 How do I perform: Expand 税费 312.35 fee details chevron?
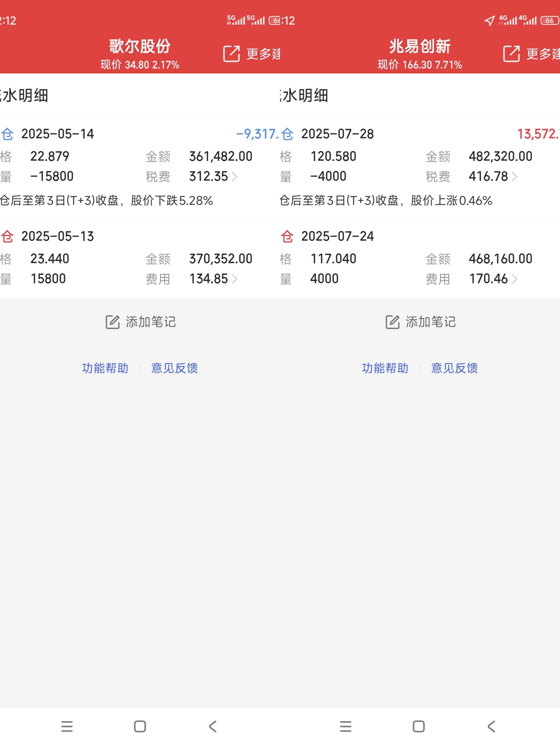pyautogui.click(x=235, y=177)
